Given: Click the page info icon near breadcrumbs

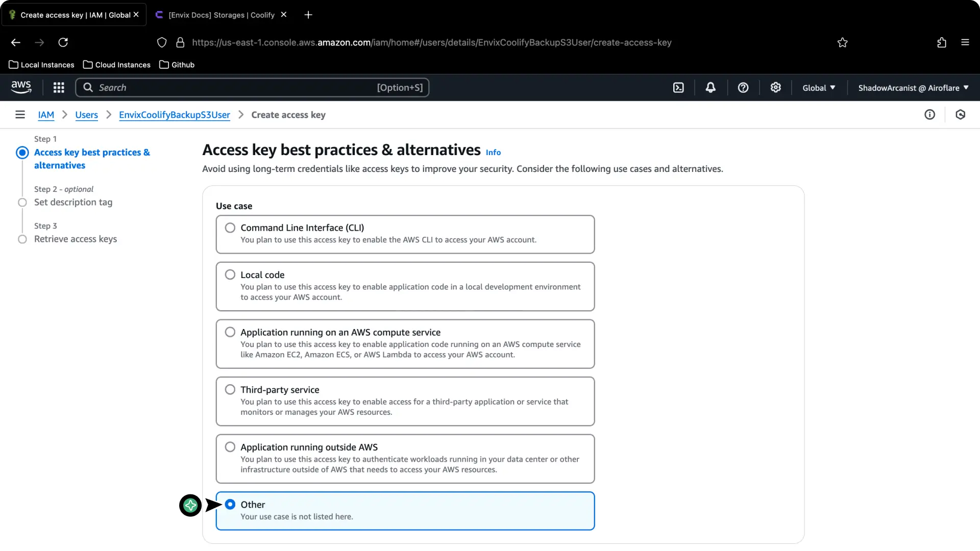Looking at the screenshot, I should [929, 114].
